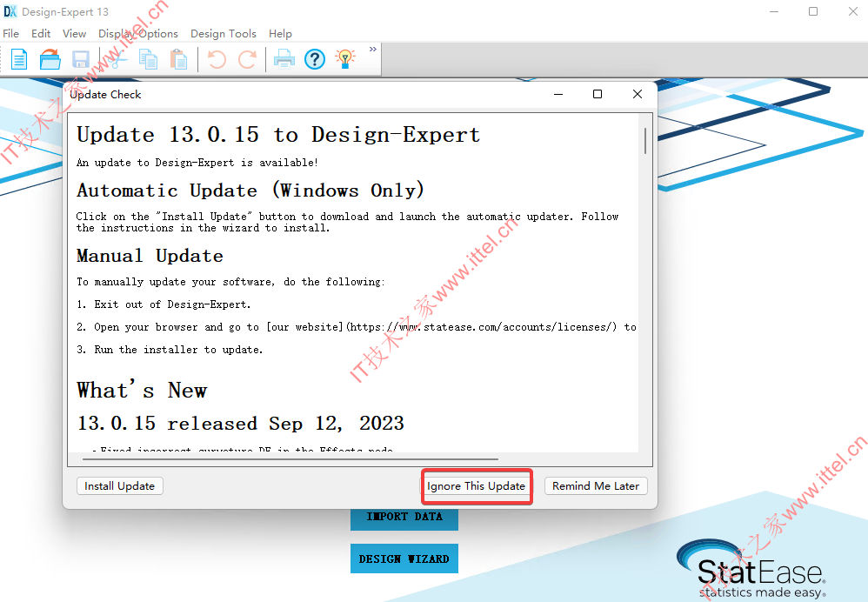Open the File menu

click(x=11, y=34)
